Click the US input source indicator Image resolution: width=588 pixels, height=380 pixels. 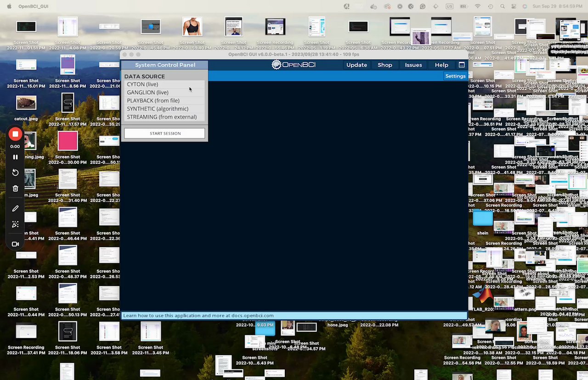pyautogui.click(x=449, y=6)
